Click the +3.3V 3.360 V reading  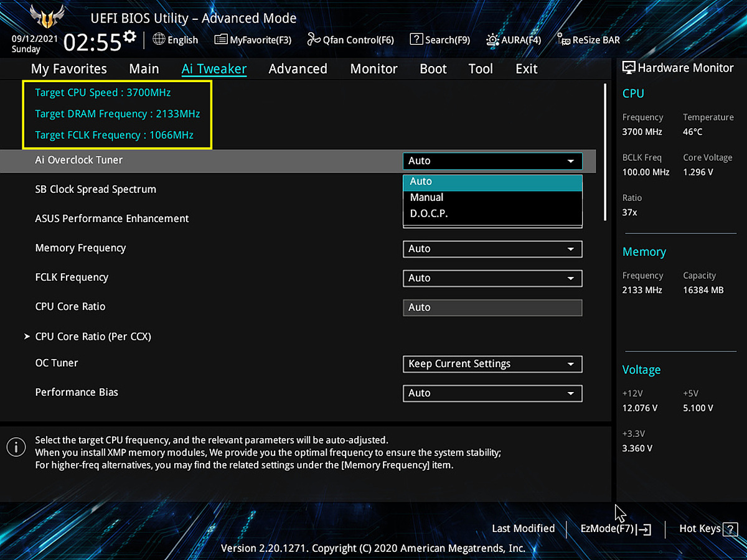point(637,448)
